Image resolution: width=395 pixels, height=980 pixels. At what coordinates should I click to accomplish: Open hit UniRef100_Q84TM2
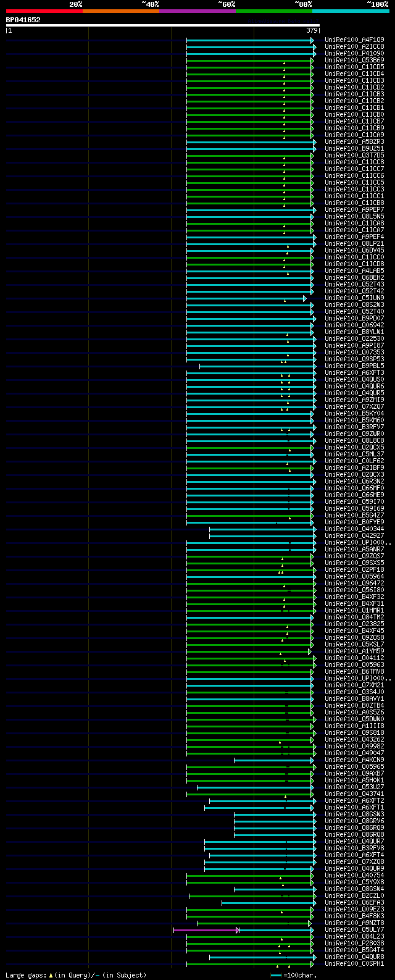click(x=354, y=617)
